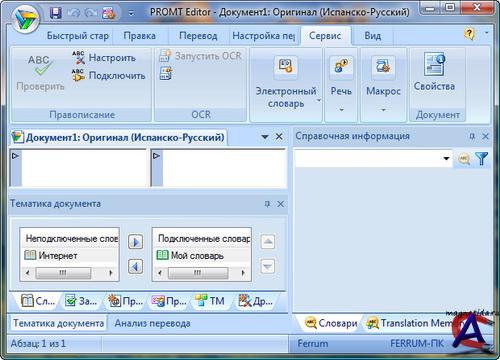Click the Настроить spelling settings icon
The image size is (500, 360).
coord(79,58)
